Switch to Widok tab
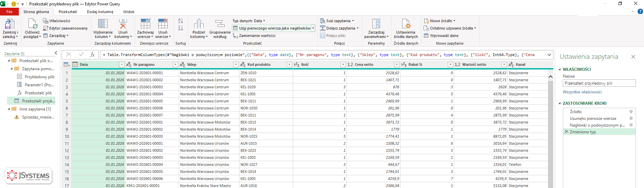The height and width of the screenshot is (188, 644). [x=129, y=12]
